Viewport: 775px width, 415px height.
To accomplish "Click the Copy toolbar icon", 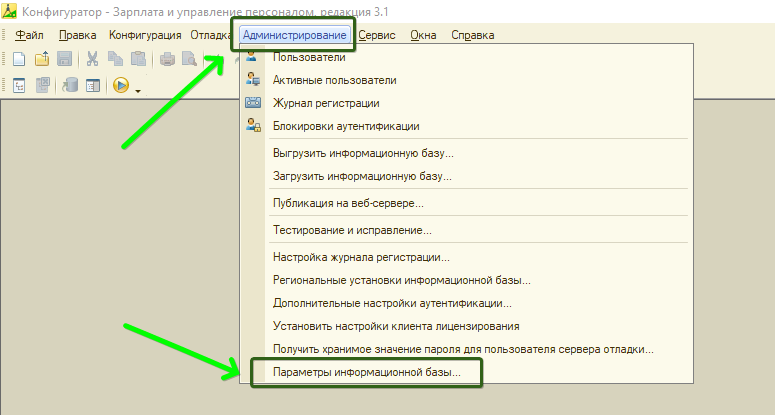I will click(x=115, y=59).
